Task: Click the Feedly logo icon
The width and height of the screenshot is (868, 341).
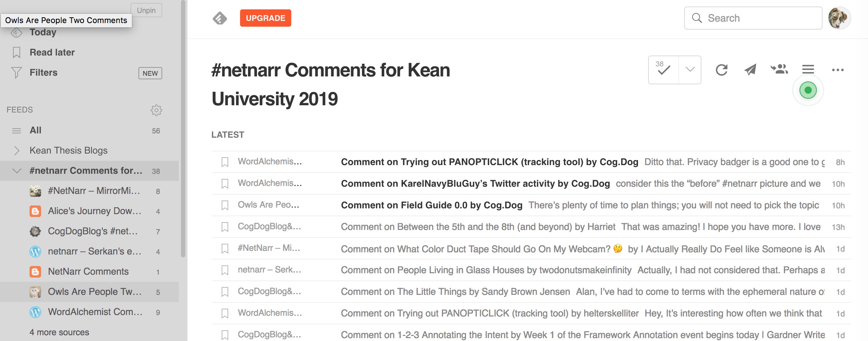Action: [x=220, y=18]
